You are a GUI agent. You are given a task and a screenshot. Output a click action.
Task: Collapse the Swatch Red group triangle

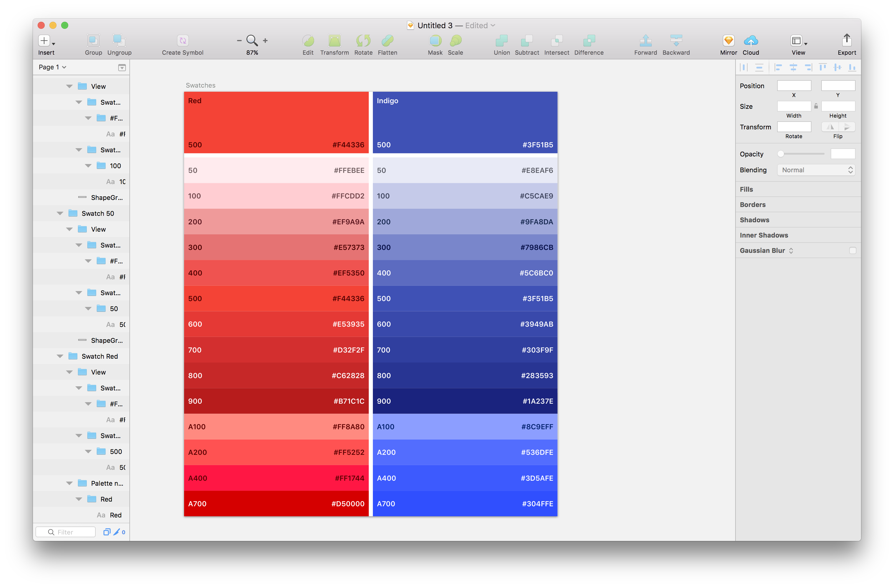[x=60, y=356]
